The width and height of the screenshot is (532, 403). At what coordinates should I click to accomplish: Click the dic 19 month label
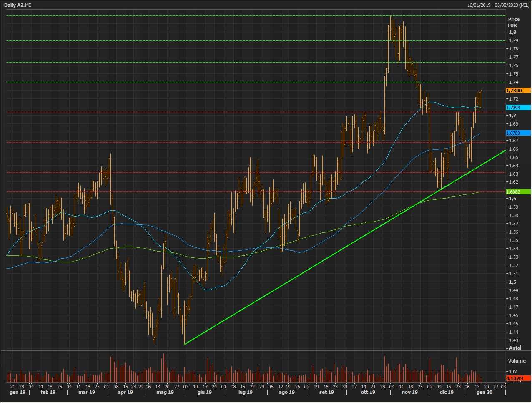tap(447, 392)
